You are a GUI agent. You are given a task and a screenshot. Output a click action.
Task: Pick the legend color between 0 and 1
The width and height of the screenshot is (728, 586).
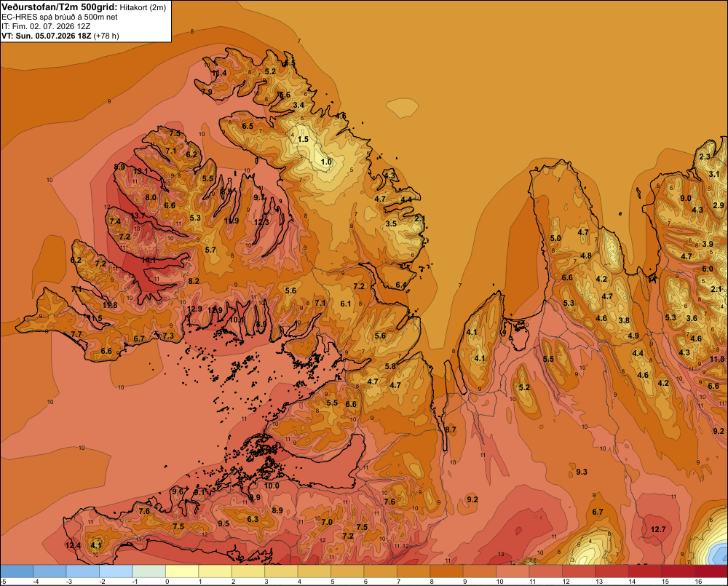[182, 571]
